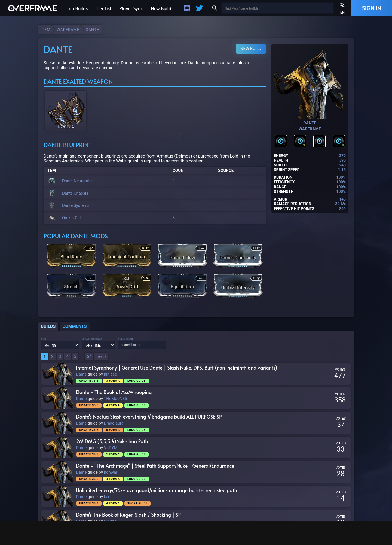Visit author V4DYM profile
Screen dimensions: 392x545
tap(111, 448)
